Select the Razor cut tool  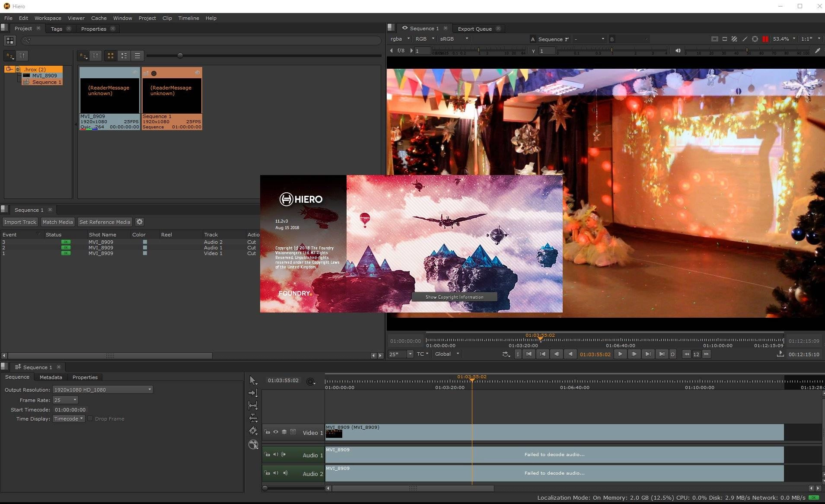click(x=253, y=431)
